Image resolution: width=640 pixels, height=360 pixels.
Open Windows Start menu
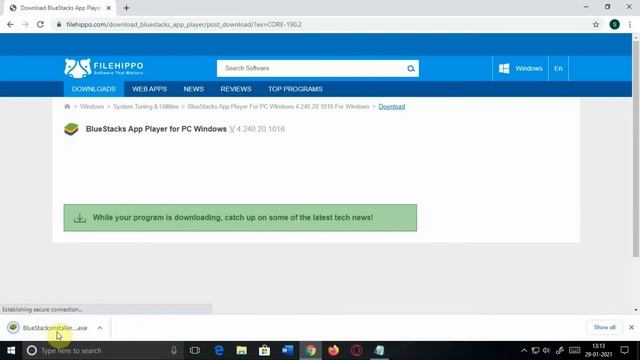pyautogui.click(x=11, y=351)
